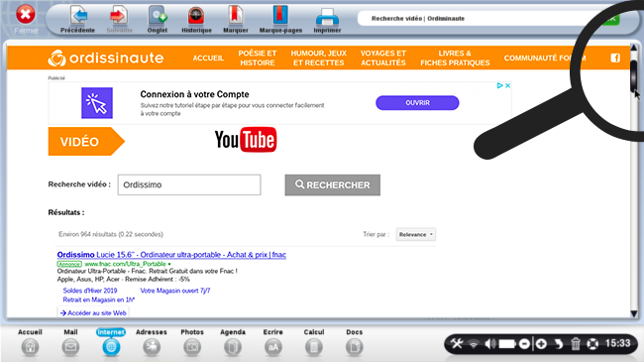The height and width of the screenshot is (362, 644).
Task: Open the ACCUEIL menu item
Action: (x=208, y=58)
